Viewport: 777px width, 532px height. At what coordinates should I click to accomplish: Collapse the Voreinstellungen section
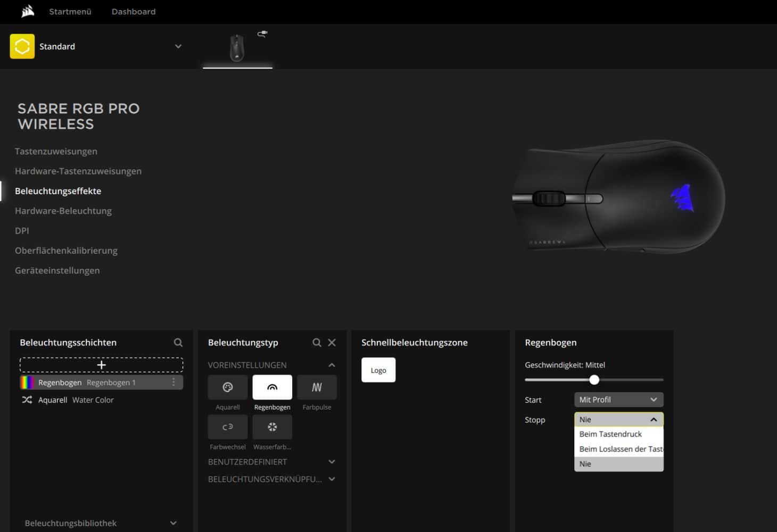pos(332,365)
